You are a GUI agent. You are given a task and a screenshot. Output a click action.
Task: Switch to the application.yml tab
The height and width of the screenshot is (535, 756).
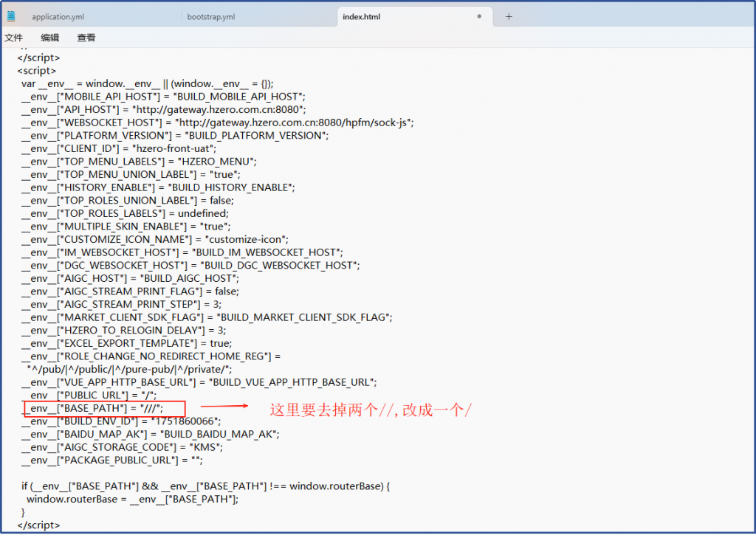tap(58, 16)
